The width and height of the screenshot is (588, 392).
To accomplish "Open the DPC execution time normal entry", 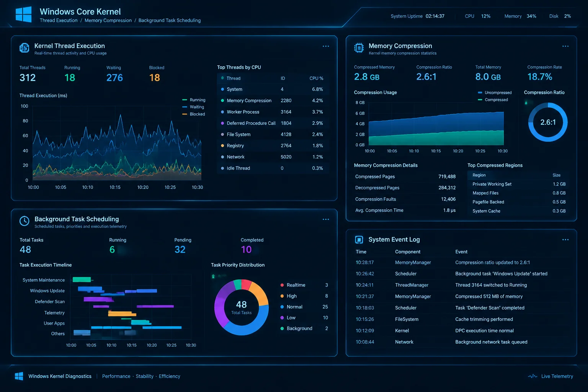I will tap(461, 331).
